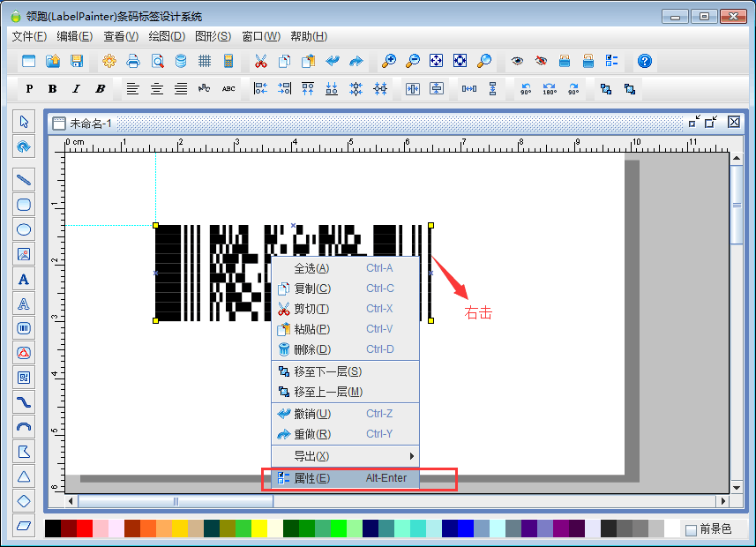This screenshot has height=547, width=756.
Task: Select the arrow pointer tool
Action: [x=24, y=122]
